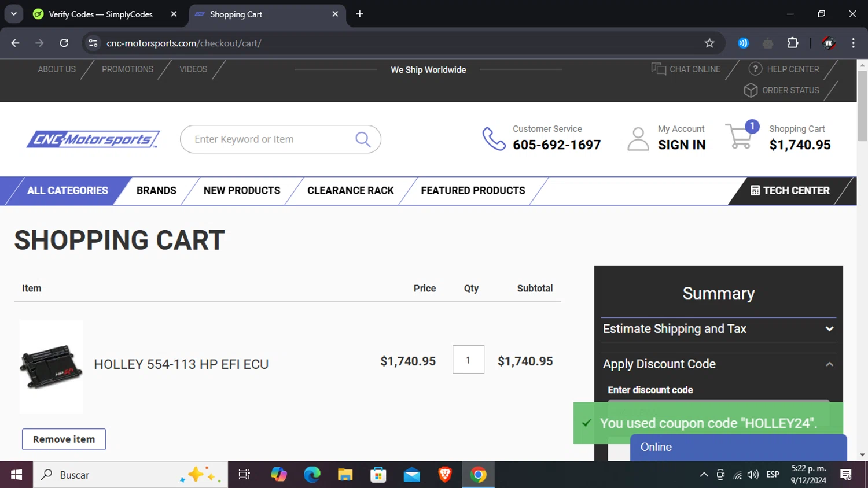The height and width of the screenshot is (488, 868).
Task: Open Windows Start menu
Action: click(x=16, y=475)
